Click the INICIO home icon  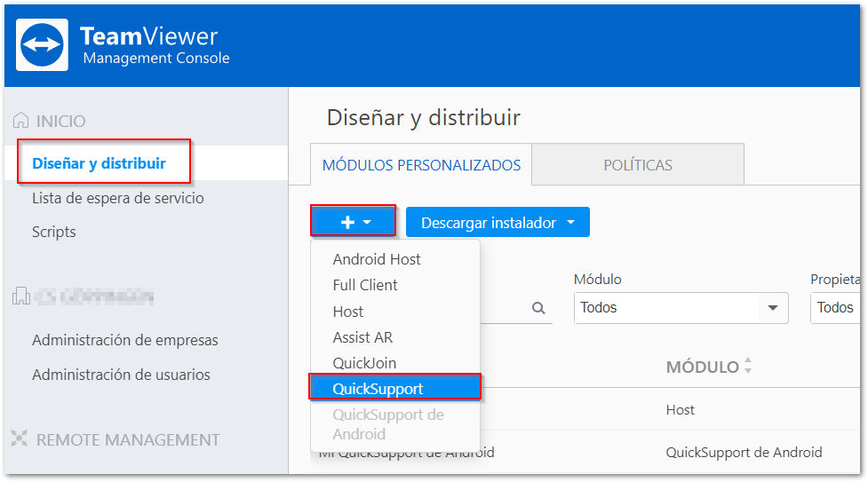point(21,120)
